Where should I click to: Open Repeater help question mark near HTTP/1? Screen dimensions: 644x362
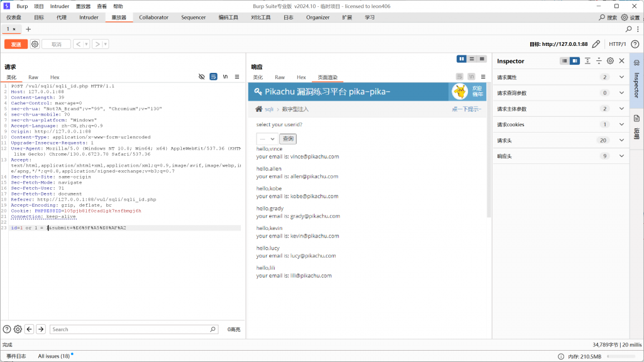[x=635, y=44]
